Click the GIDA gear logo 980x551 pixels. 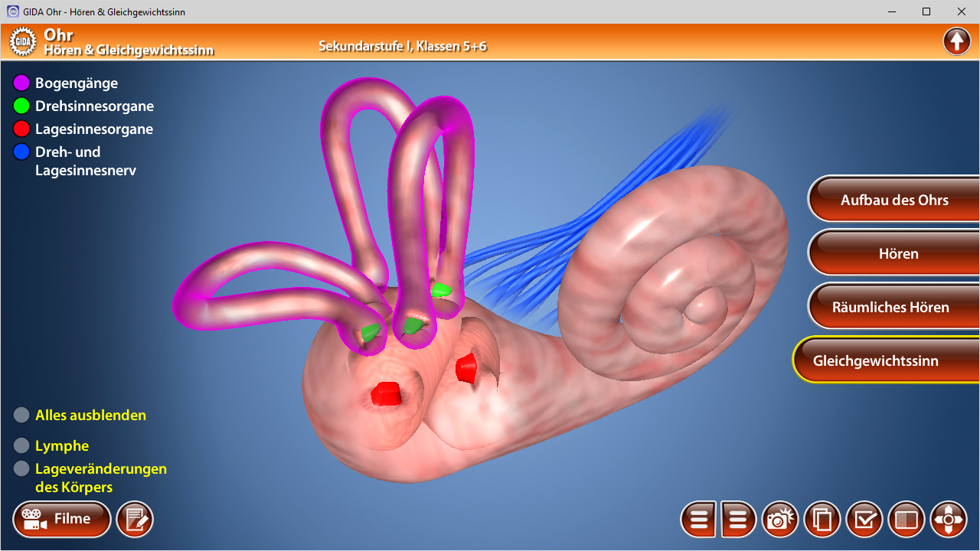click(x=23, y=41)
